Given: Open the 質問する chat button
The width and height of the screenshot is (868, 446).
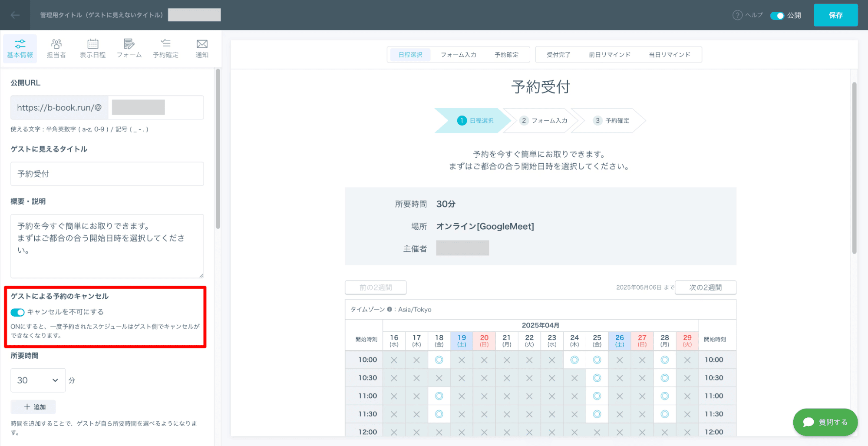Looking at the screenshot, I should pyautogui.click(x=825, y=422).
